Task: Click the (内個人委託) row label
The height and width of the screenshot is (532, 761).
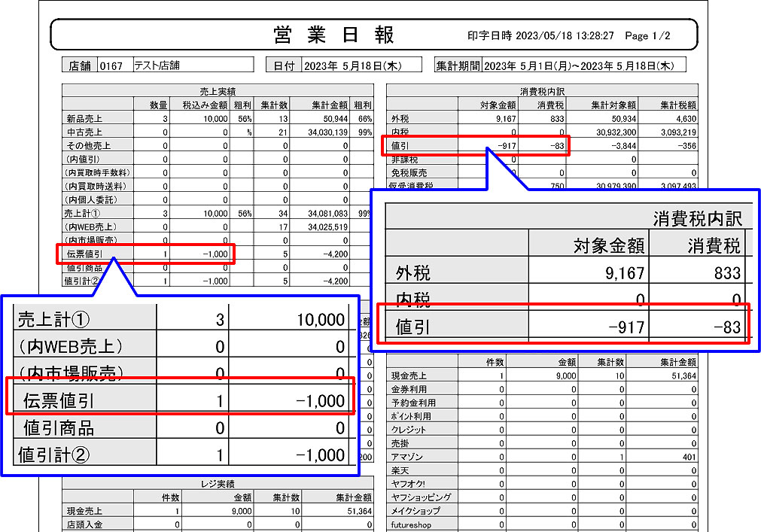Action: [91, 200]
